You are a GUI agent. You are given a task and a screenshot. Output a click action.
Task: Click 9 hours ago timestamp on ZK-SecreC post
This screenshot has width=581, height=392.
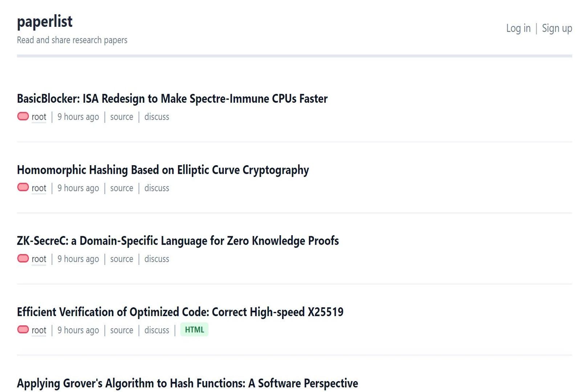point(77,259)
